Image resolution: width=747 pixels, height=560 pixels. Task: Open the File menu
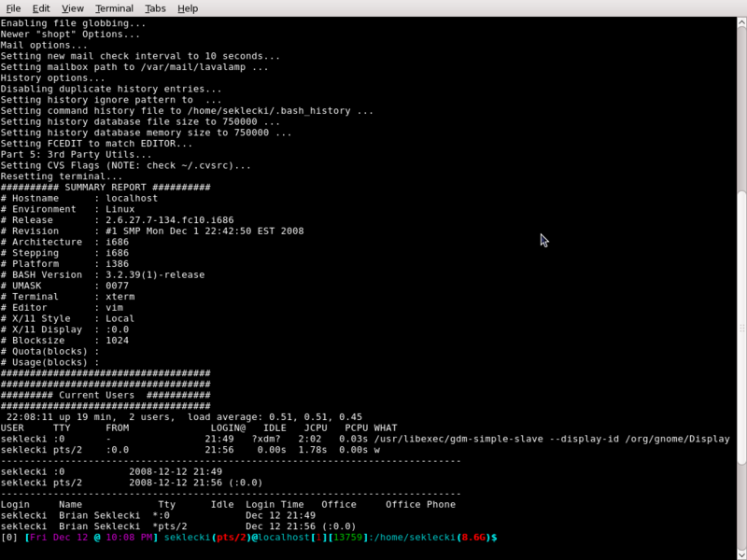point(13,8)
